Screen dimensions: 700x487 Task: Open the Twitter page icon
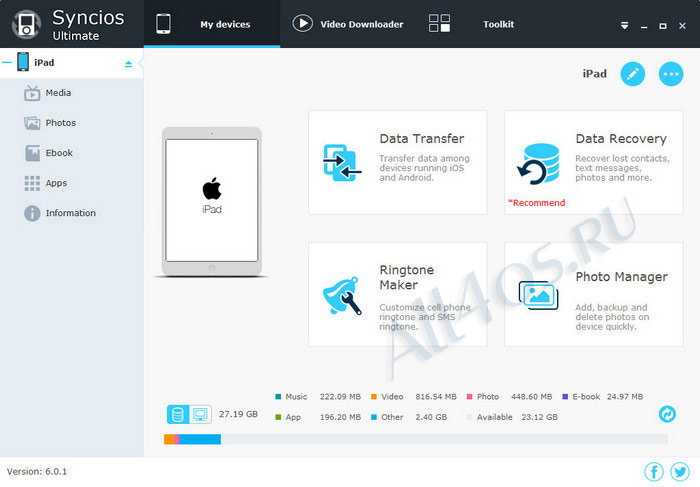coord(680,471)
